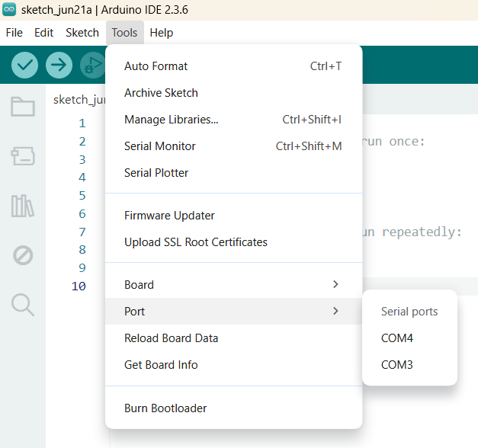Click the Arduino logo in title bar
The width and height of the screenshot is (478, 448).
(9, 9)
